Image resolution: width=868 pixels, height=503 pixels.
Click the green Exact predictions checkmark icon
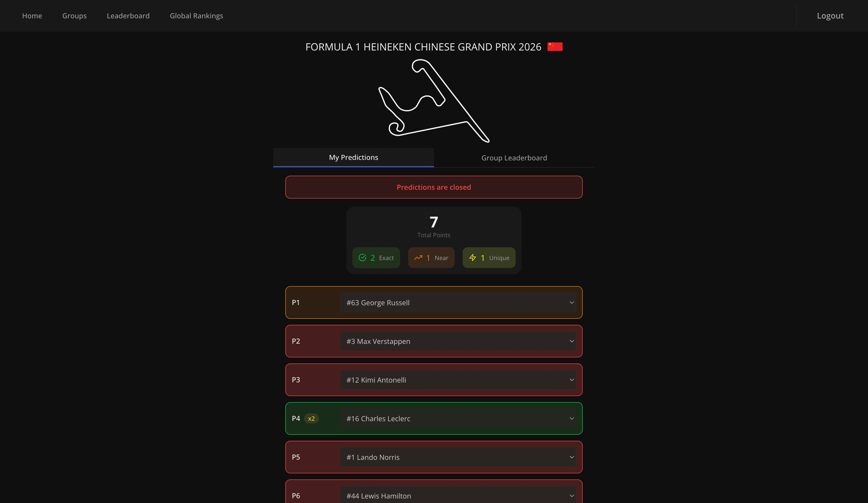point(363,258)
